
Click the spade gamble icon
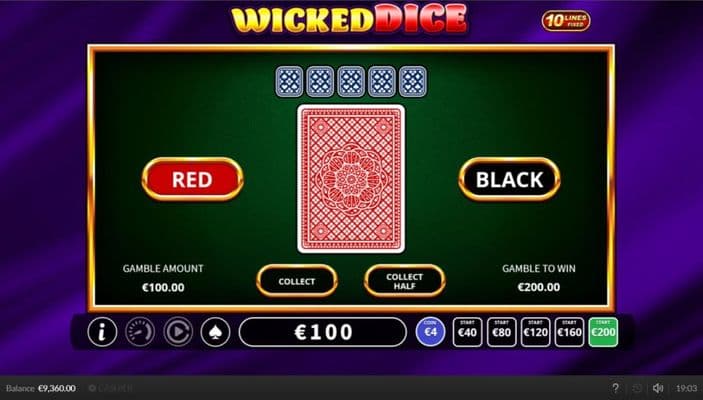[x=216, y=332]
